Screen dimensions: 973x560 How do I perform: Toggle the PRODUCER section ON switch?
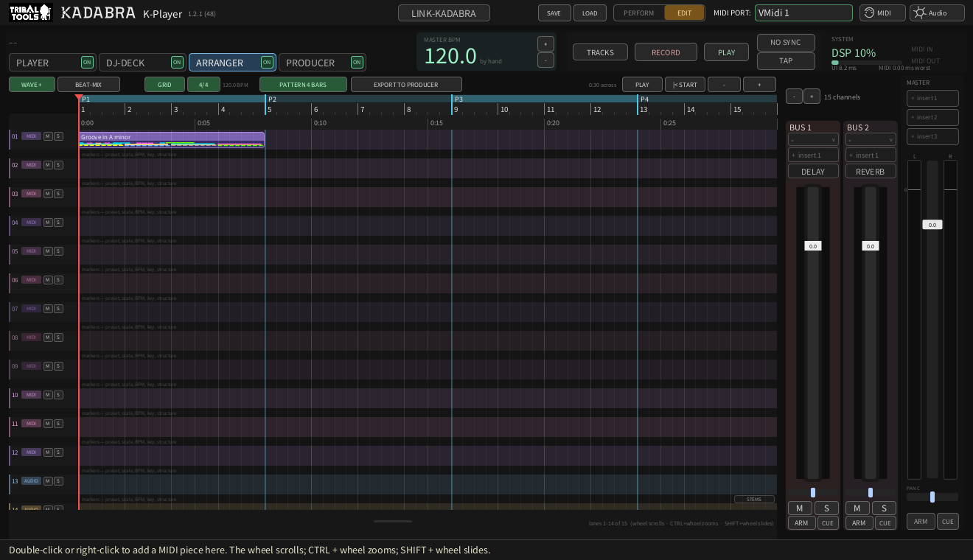(x=357, y=63)
